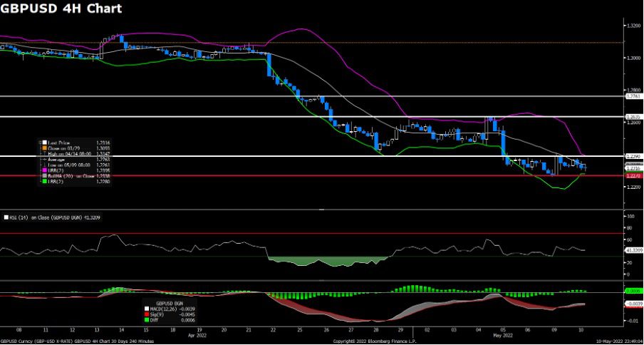Viewport: 644px width, 345px height.
Task: Click the 1.3200 price axis value
Action: point(633,26)
